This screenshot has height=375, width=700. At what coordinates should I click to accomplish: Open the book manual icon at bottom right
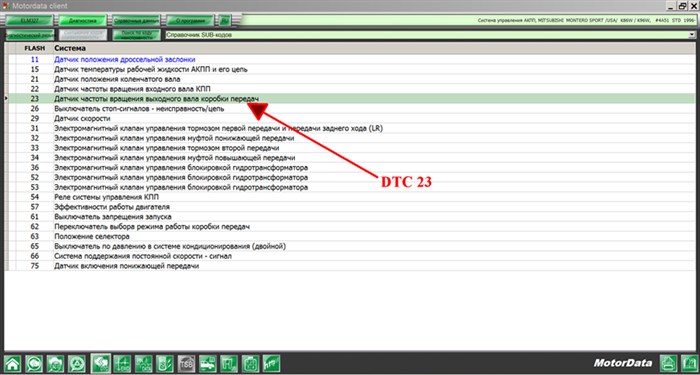pyautogui.click(x=689, y=363)
